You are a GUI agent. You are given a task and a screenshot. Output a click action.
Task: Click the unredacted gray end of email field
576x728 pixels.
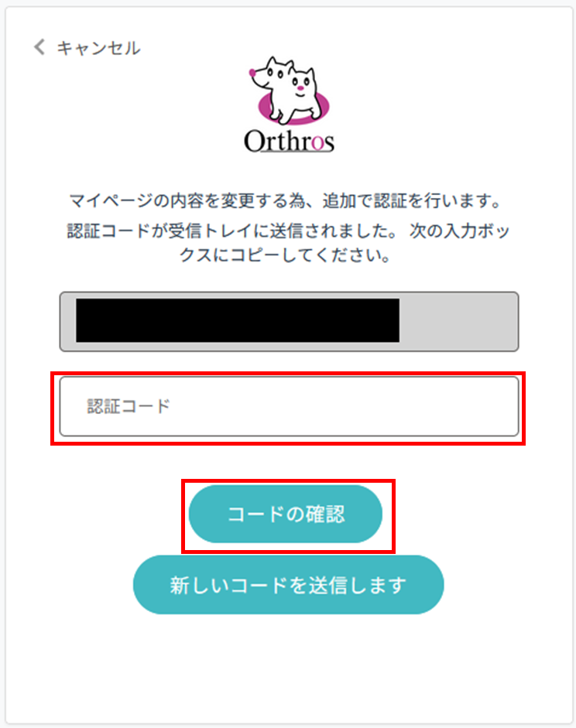click(458, 321)
